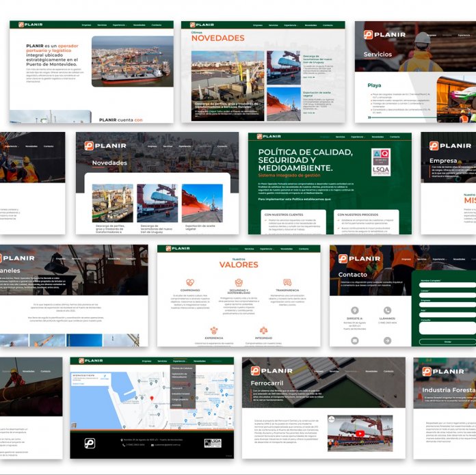Select Carga proyecto in the Experiencia dropdown

tap(180, 399)
